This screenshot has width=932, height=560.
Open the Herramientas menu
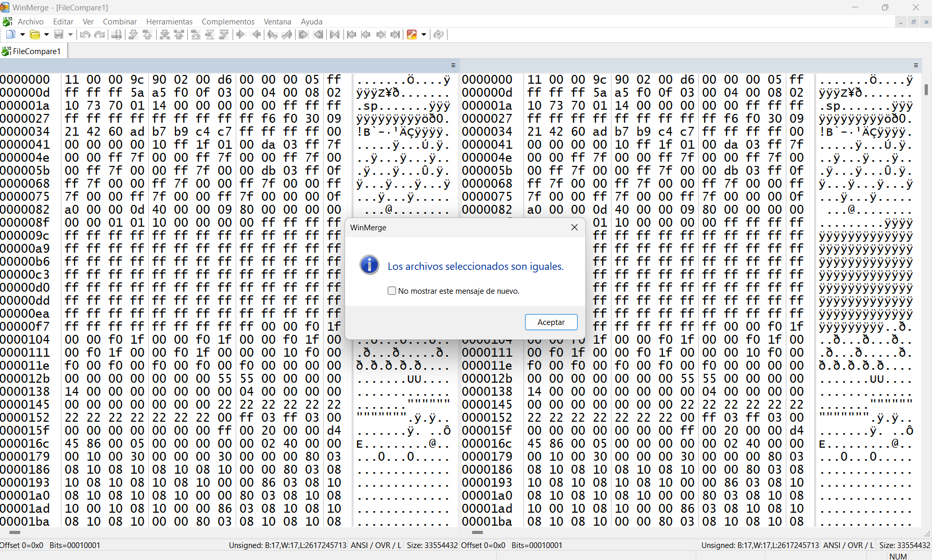pos(169,21)
